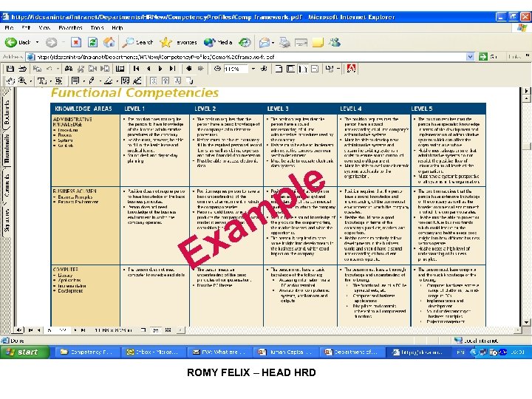The width and height of the screenshot is (532, 399).
Task: Open the Help menu
Action: click(x=117, y=28)
